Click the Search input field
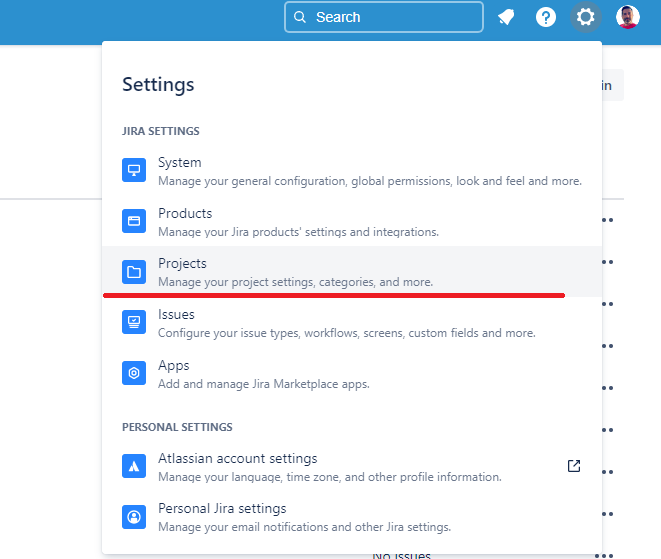Viewport: 661px width, 559px height. 384,17
